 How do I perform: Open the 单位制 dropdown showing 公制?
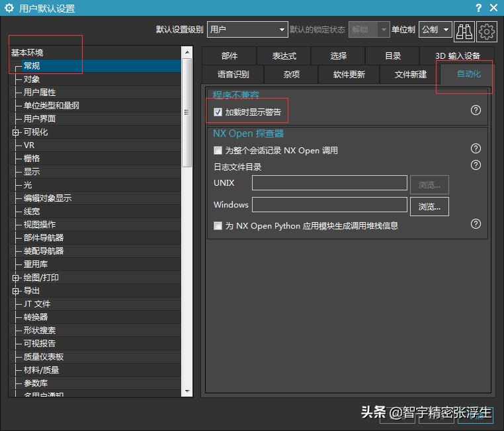coord(435,30)
